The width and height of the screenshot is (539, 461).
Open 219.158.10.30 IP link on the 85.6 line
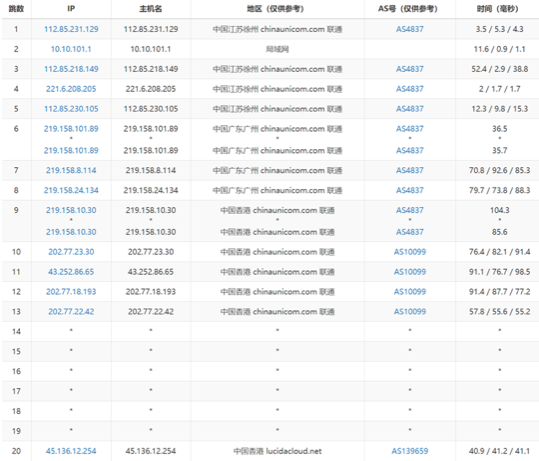click(71, 232)
